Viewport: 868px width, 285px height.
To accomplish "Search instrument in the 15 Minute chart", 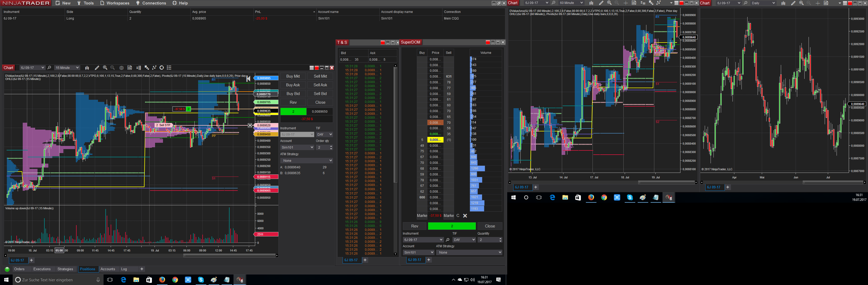I will [49, 68].
